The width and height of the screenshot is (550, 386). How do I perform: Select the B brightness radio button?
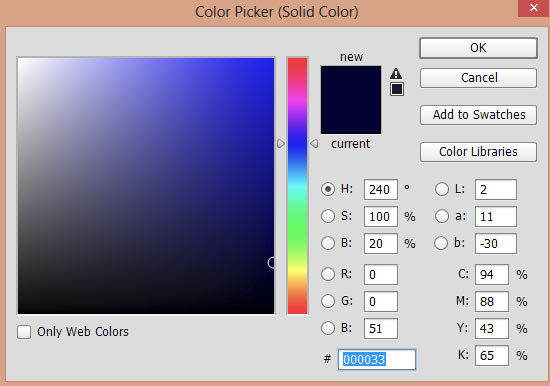click(x=328, y=243)
